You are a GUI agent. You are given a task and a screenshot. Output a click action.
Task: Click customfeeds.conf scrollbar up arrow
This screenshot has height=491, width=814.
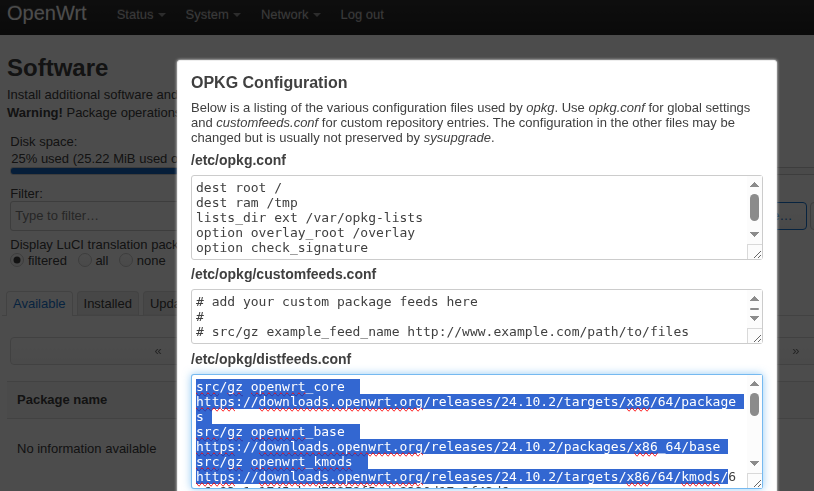(x=754, y=298)
